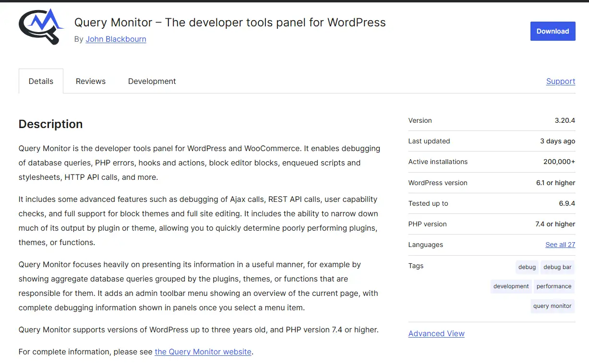Screen dimensions: 589x364
Task: Click the Description heading
Action: click(x=50, y=124)
